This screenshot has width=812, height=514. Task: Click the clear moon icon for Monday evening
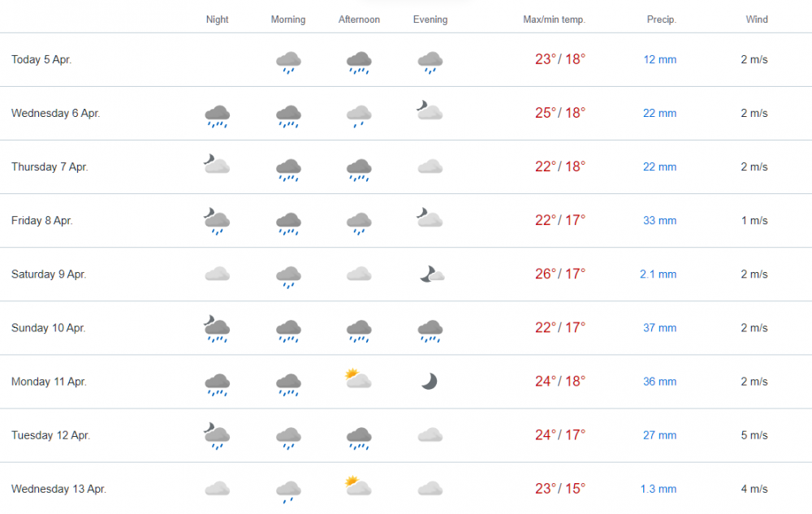point(430,382)
